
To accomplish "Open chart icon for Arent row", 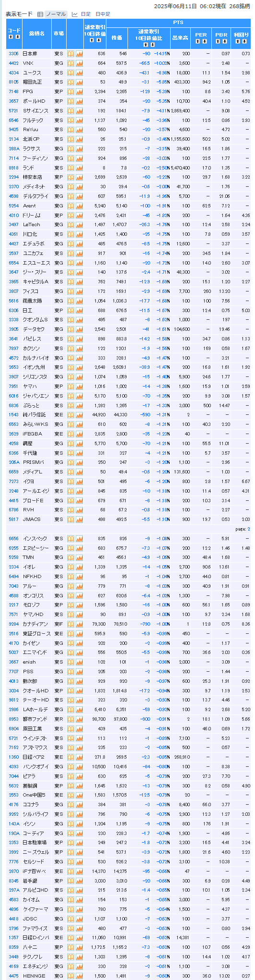I will (79, 206).
